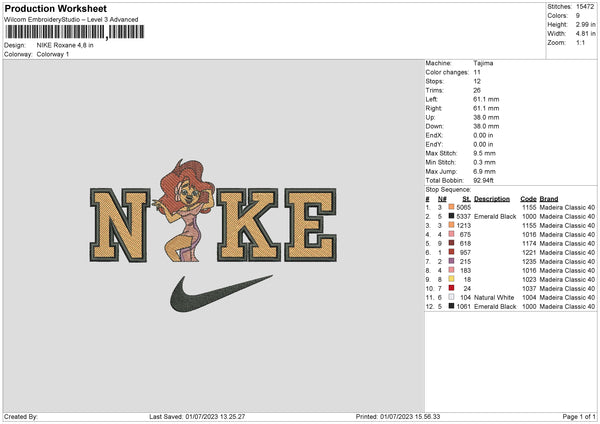Click the embroidered letter K in the preview
Image resolution: width=600 pixels, height=424 pixels.
click(248, 225)
